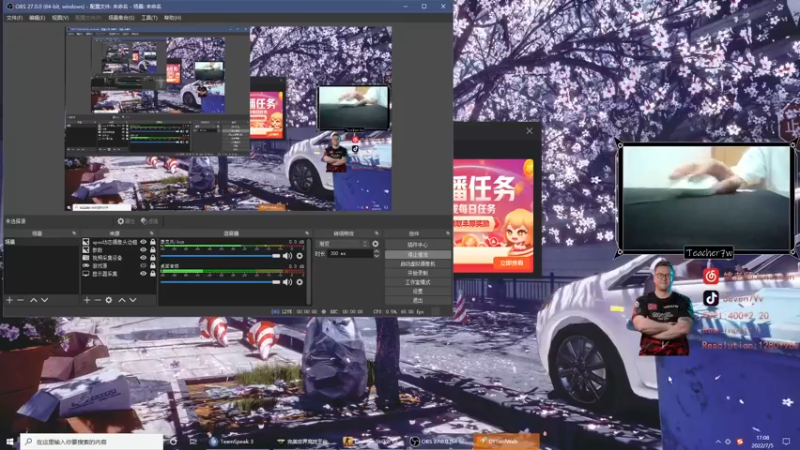Select the 显示器采集 source row
800x450 pixels.
click(x=118, y=273)
